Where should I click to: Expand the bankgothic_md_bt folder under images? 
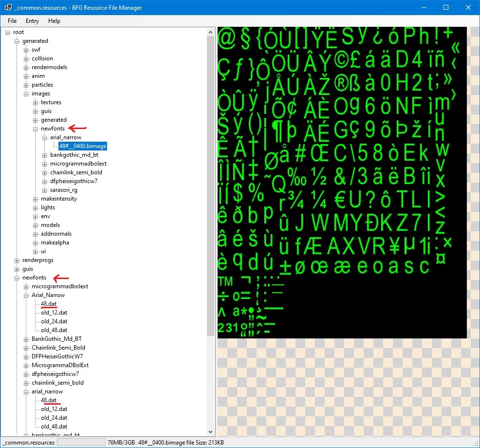coord(44,155)
